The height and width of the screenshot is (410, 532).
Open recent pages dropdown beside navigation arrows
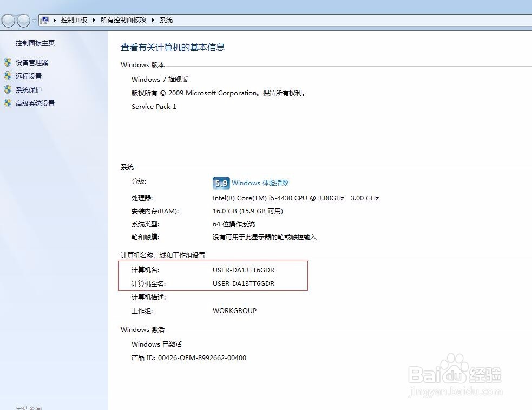pos(34,21)
